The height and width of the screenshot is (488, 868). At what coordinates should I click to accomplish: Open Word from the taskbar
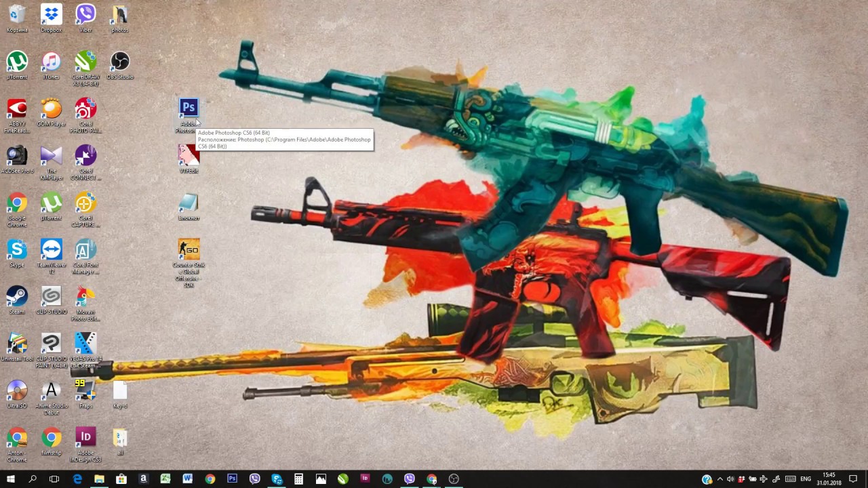(187, 479)
